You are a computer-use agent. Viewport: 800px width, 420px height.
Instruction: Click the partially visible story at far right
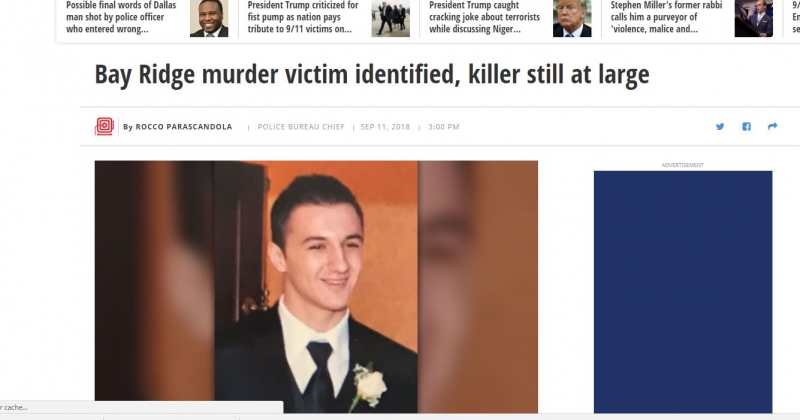point(796,17)
